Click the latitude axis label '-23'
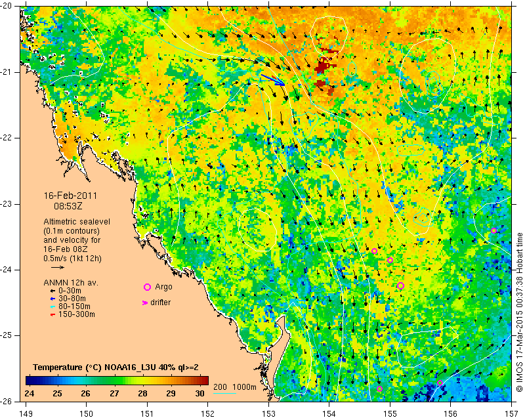This screenshot has height=420, width=525. (x=7, y=204)
